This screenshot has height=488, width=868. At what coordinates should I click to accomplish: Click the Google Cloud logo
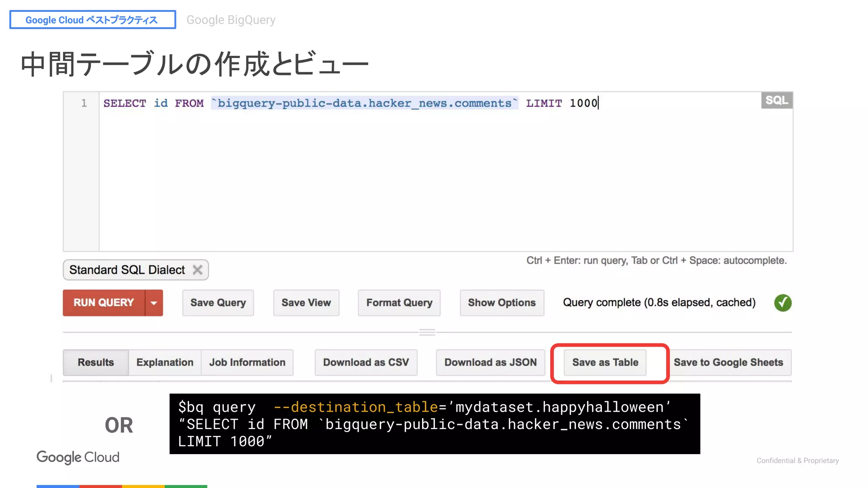pos(78,457)
